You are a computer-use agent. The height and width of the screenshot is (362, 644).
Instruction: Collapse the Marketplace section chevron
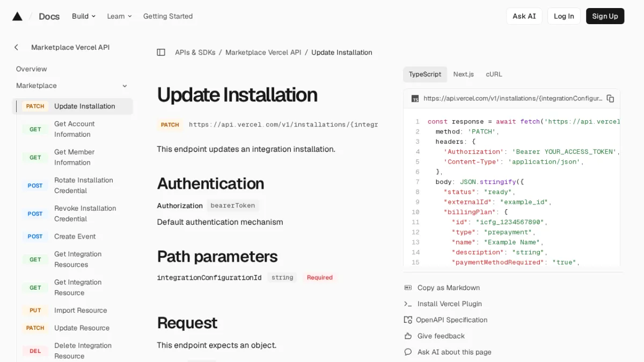[125, 86]
